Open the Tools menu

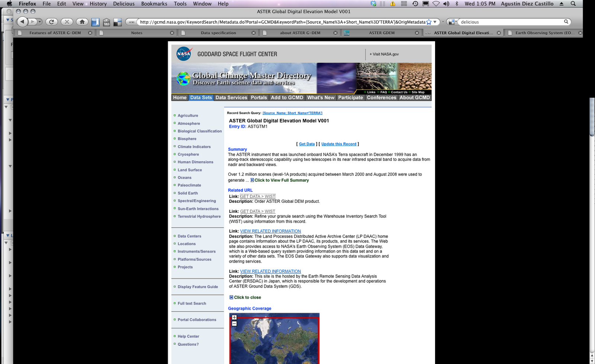pos(180,4)
